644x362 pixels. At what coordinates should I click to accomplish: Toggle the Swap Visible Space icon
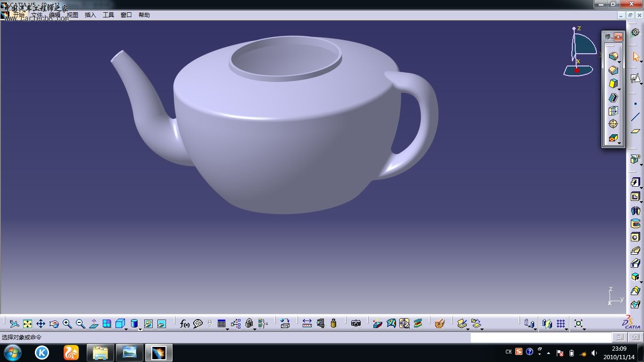click(x=161, y=323)
